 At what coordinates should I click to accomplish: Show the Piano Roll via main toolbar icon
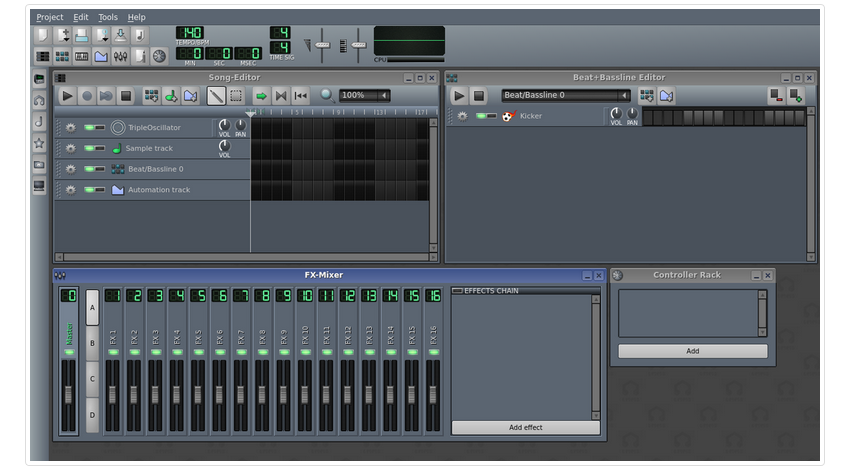[82, 56]
